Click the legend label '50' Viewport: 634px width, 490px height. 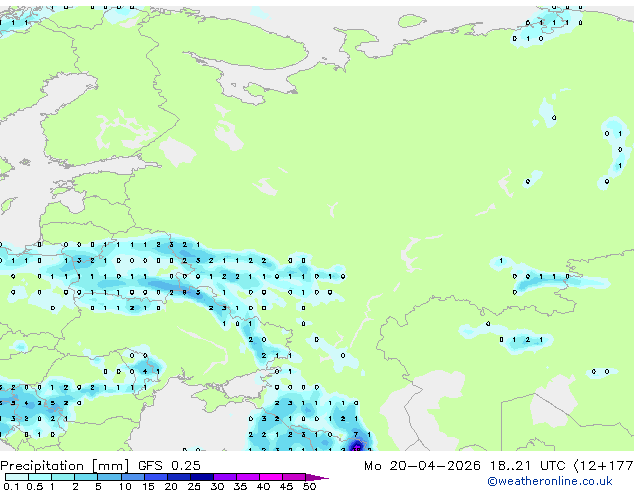click(309, 486)
